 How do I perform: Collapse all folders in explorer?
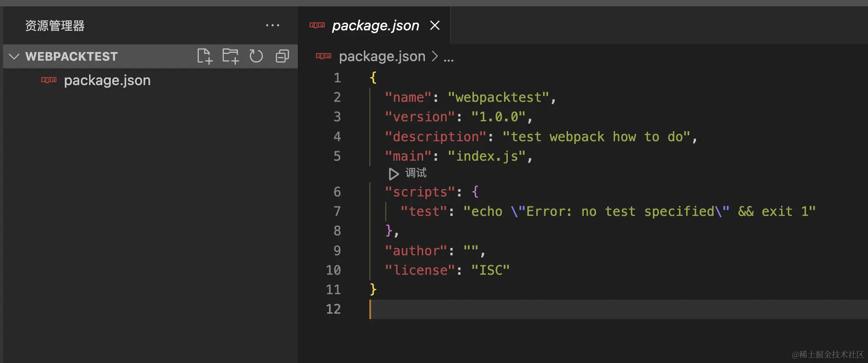(x=282, y=56)
